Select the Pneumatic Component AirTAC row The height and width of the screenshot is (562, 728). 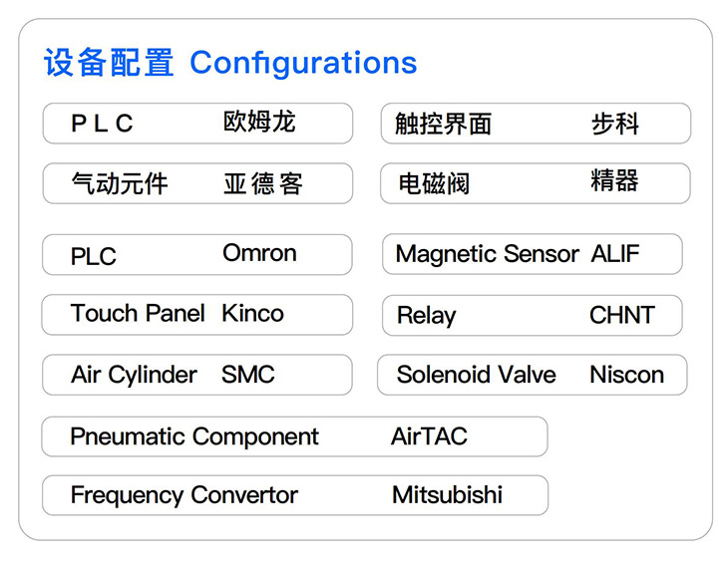tap(294, 436)
